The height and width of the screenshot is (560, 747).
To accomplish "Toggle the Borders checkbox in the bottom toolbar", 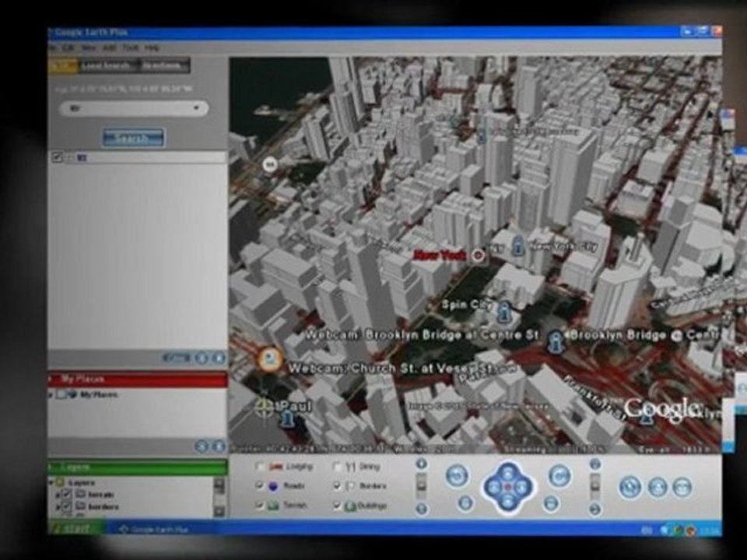I will click(337, 485).
